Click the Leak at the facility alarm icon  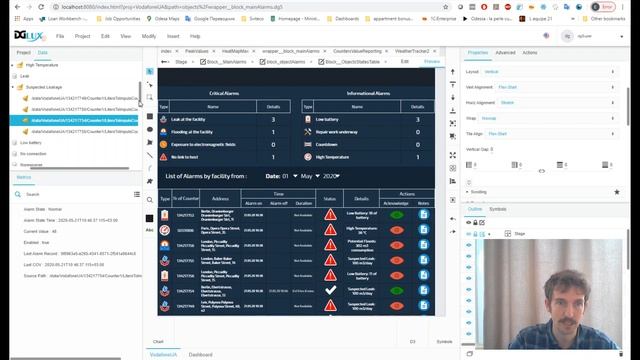coord(163,120)
